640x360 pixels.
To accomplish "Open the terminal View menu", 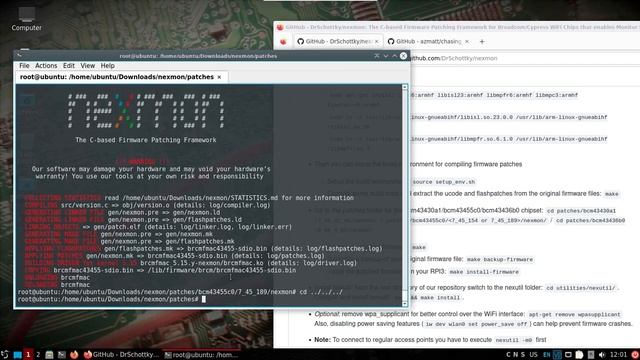I will tap(87, 65).
